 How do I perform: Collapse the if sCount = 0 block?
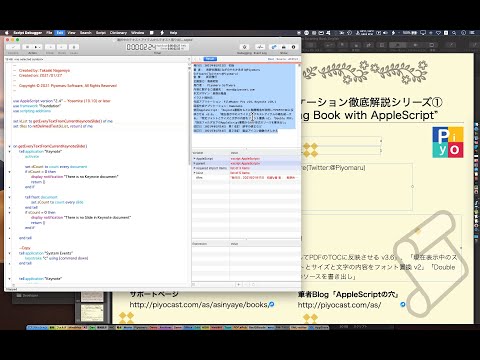10,212
